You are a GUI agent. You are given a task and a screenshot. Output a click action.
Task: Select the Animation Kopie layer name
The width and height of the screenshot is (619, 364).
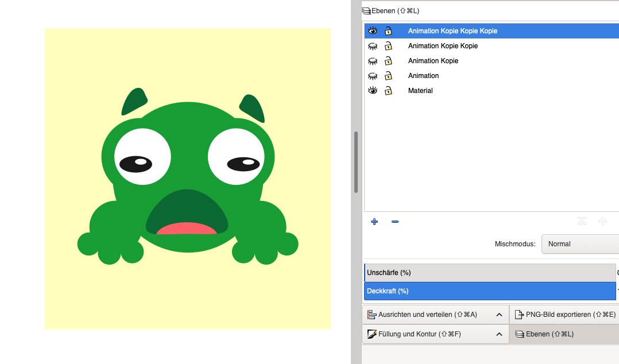coord(433,61)
